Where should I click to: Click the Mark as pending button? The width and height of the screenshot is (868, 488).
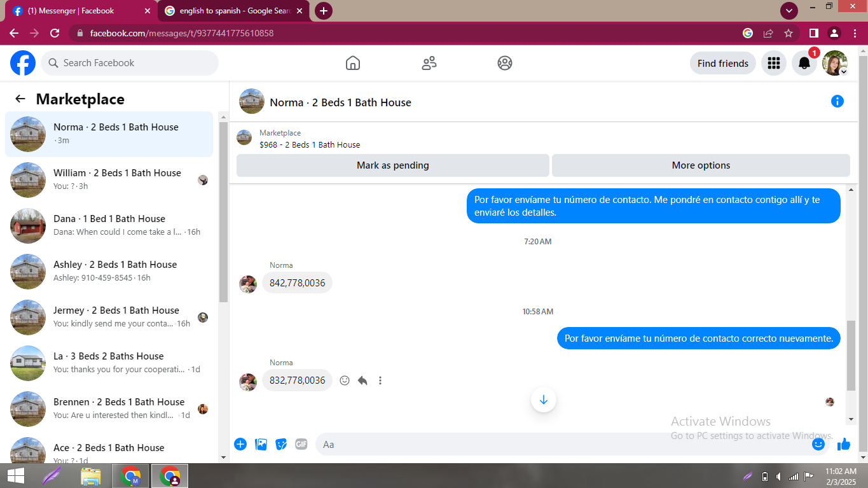(x=393, y=165)
